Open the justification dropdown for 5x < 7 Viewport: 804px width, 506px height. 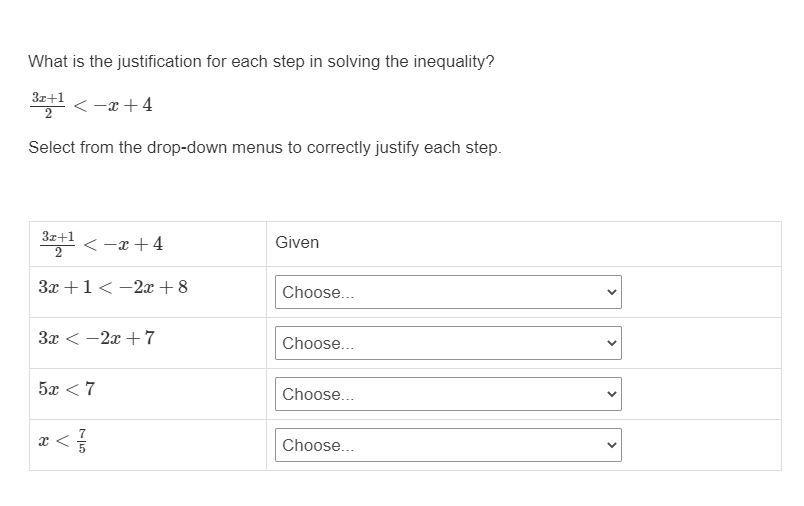click(x=447, y=394)
